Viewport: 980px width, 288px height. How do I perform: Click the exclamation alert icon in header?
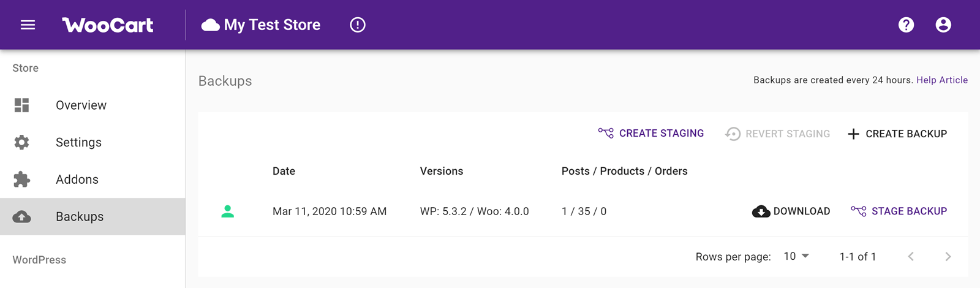click(x=358, y=25)
